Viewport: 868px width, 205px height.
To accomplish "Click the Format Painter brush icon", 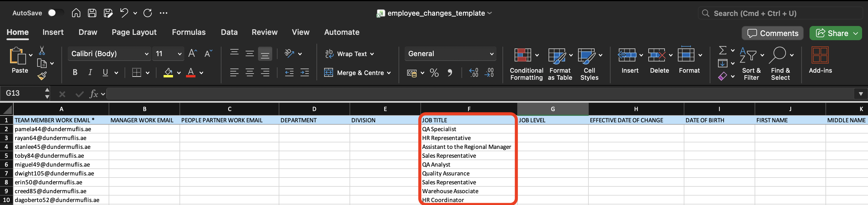I will coord(42,76).
